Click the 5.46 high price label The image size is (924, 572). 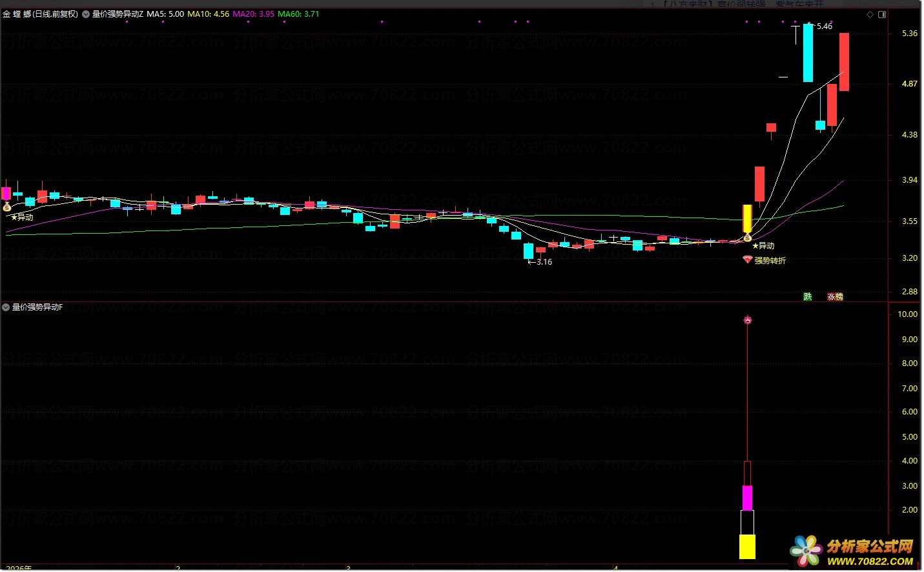pos(825,26)
